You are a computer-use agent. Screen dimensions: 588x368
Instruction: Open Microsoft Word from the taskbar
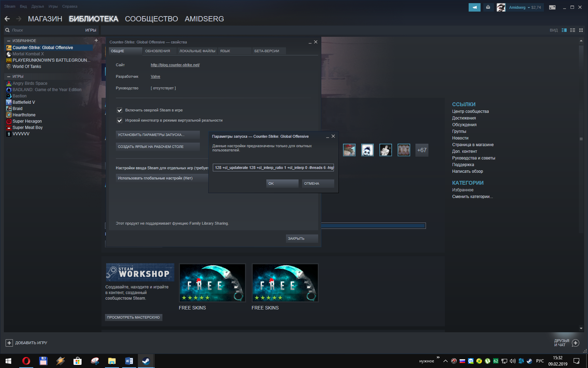129,361
